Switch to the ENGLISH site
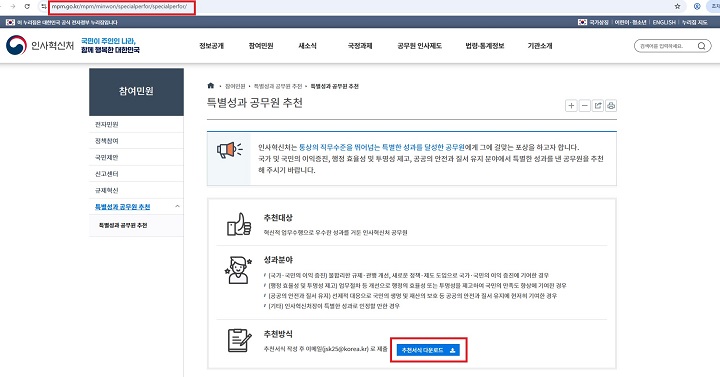Viewport: 720px width, 377px height. [x=664, y=22]
